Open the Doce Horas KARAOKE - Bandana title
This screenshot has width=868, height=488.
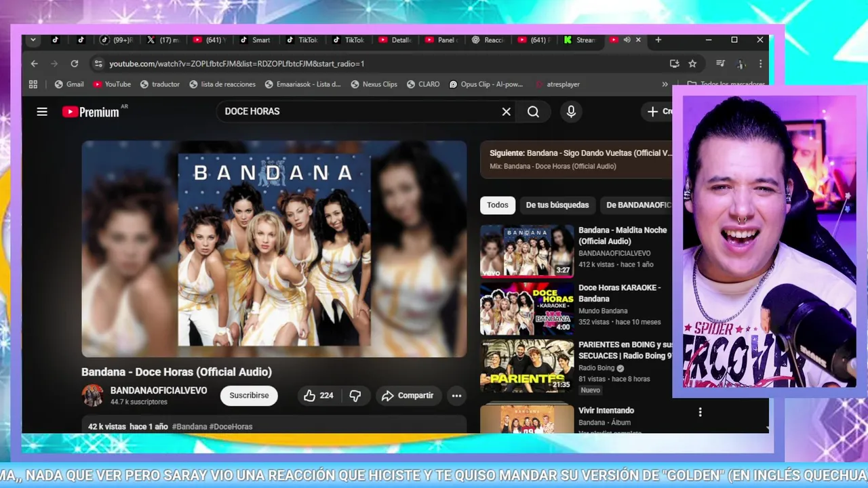tap(620, 293)
